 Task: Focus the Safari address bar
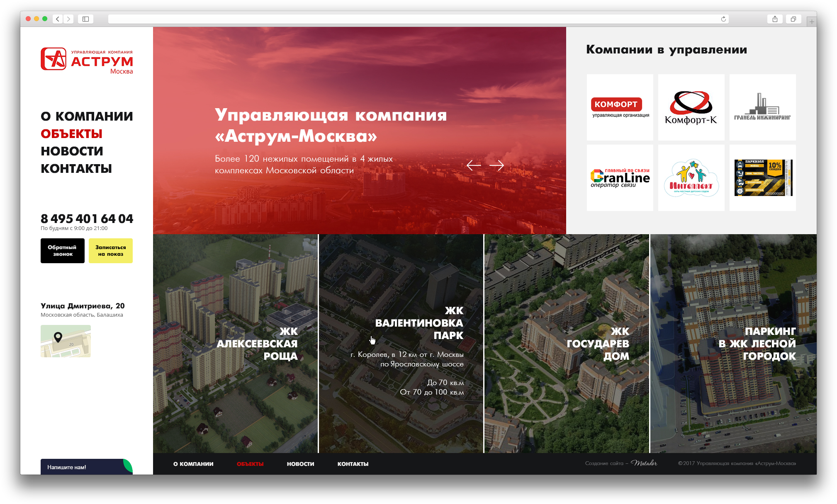click(418, 19)
